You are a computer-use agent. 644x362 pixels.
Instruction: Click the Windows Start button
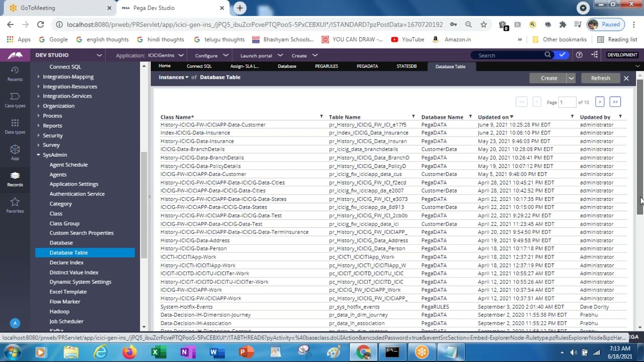tap(12, 352)
